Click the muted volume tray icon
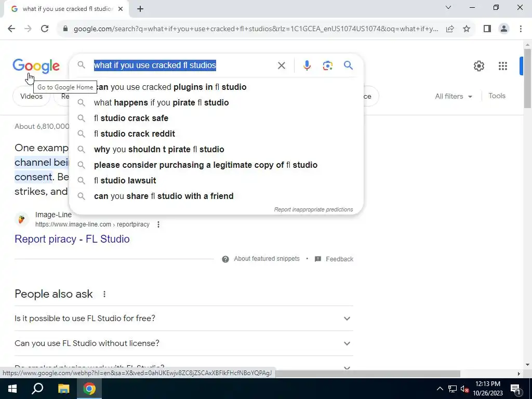Viewport: 532px width, 399px height. 465,389
